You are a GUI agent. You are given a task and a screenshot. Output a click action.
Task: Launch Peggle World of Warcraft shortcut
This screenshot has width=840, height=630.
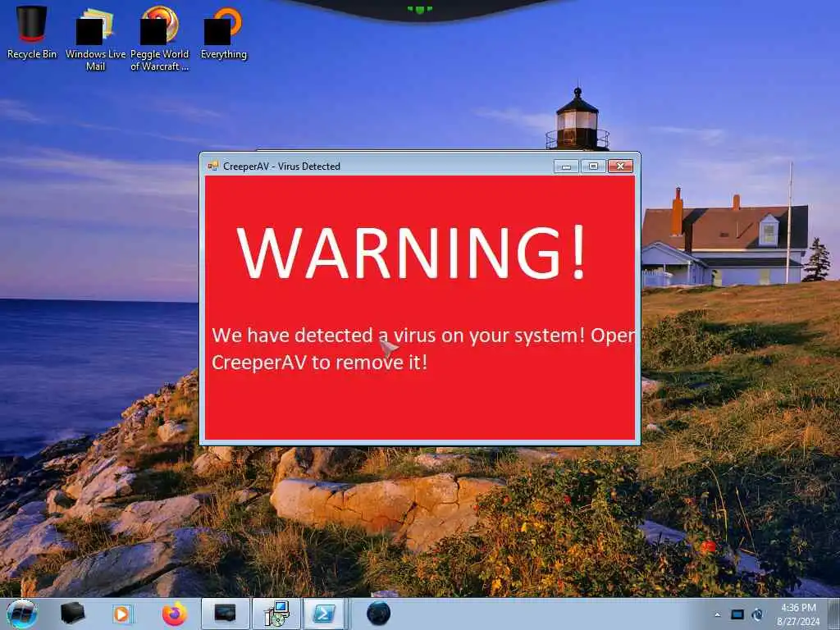tap(159, 39)
